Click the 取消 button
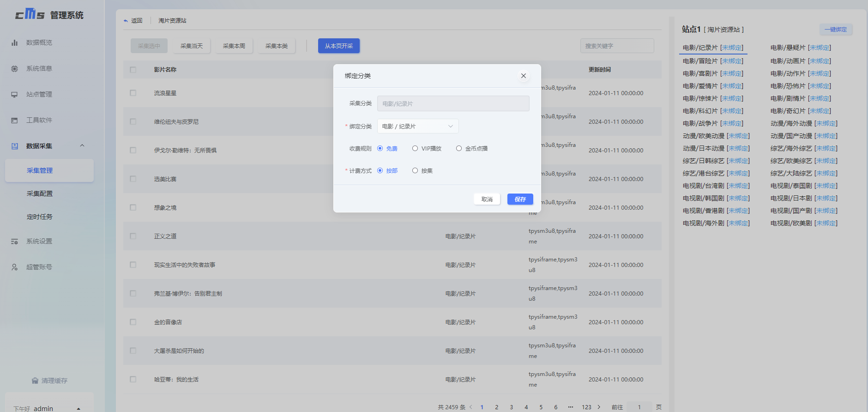 pyautogui.click(x=487, y=199)
